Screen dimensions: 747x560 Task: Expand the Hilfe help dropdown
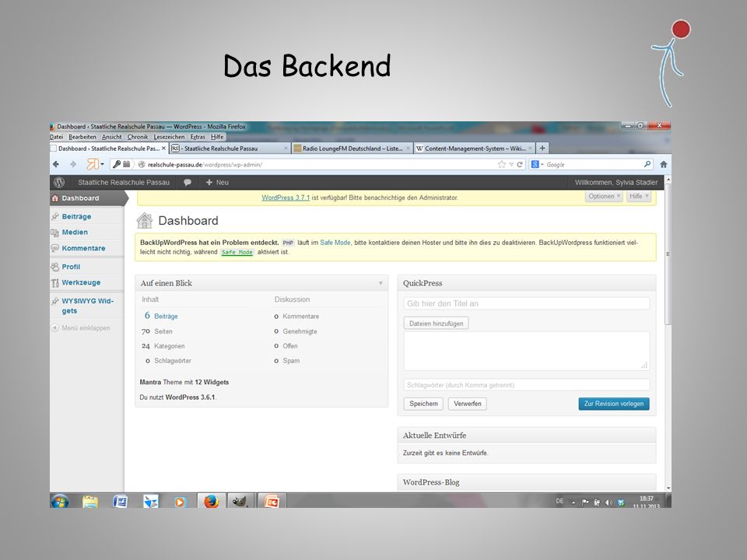(x=639, y=196)
